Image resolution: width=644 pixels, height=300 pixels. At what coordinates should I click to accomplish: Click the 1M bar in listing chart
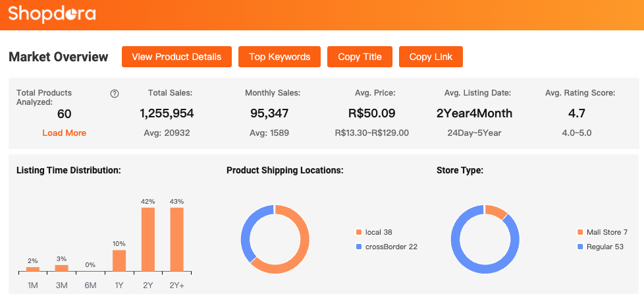click(33, 268)
